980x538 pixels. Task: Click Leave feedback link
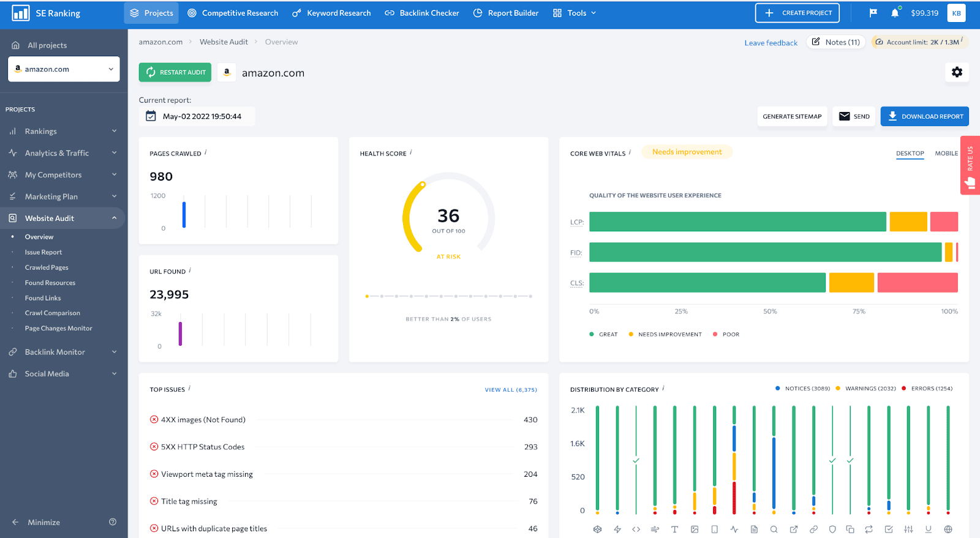click(771, 43)
